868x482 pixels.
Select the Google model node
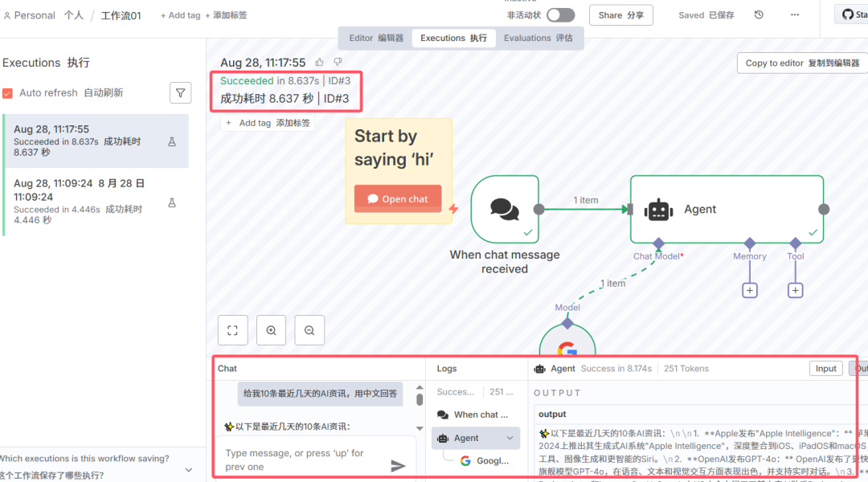pos(567,341)
